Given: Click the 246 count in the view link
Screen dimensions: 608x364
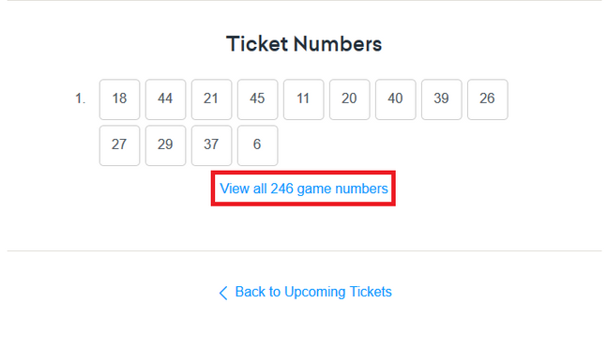Looking at the screenshot, I should [281, 189].
